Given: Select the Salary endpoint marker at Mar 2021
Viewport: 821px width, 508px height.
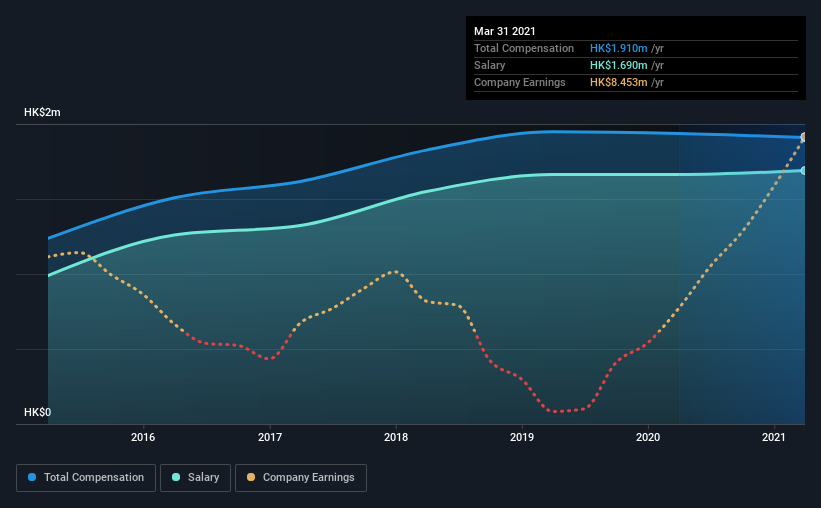Looking at the screenshot, I should click(x=804, y=171).
